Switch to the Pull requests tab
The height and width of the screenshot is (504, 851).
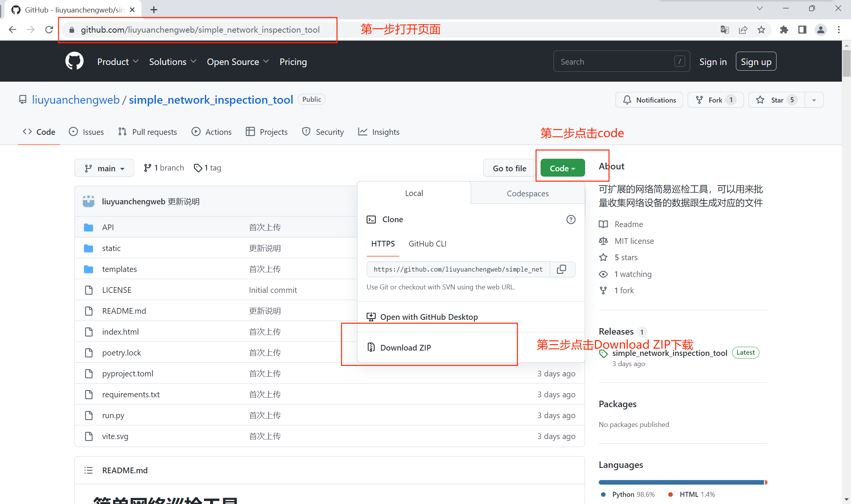pyautogui.click(x=147, y=132)
